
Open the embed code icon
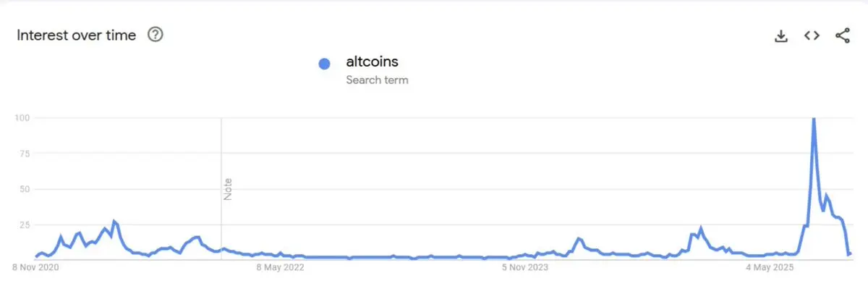[x=812, y=35]
